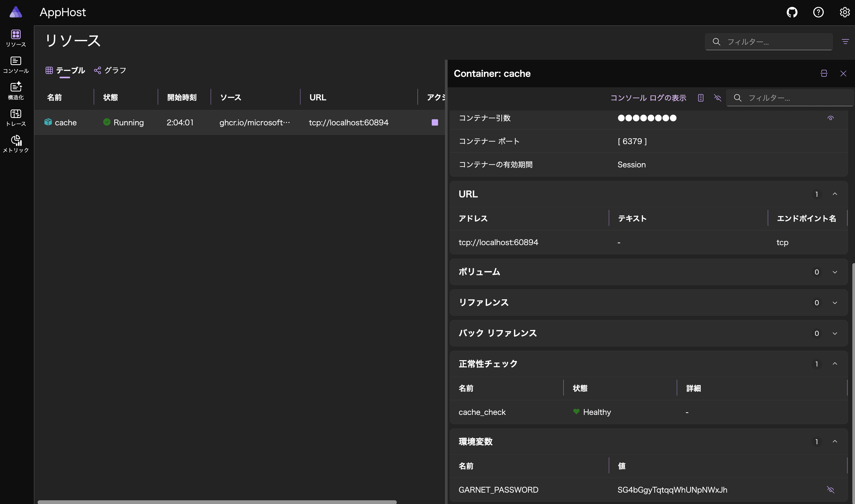Click the purple stop button for cache
Viewport: 855px width, 504px height.
pos(434,122)
